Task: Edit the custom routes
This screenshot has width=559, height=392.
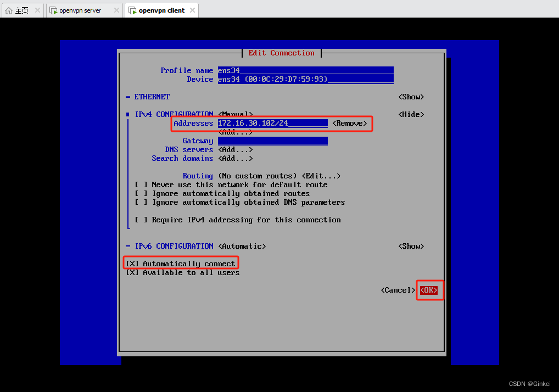Action: [321, 176]
